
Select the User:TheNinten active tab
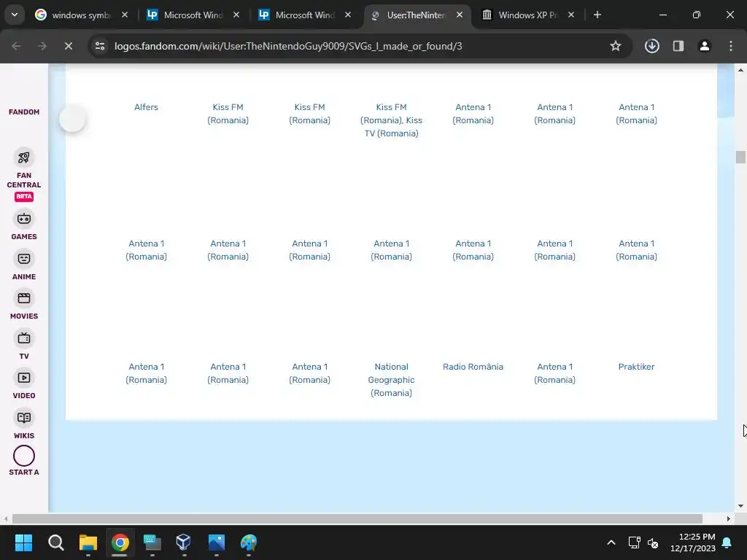tap(417, 15)
